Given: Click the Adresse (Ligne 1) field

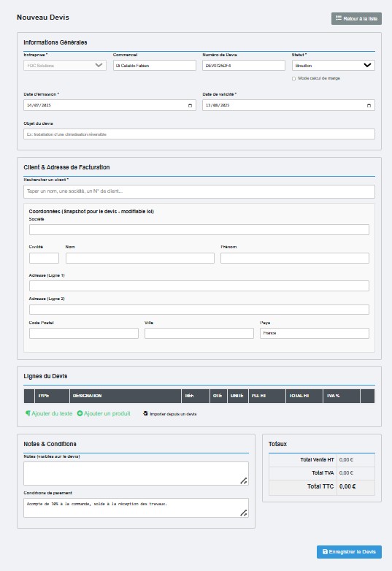Looking at the screenshot, I should pos(199,285).
